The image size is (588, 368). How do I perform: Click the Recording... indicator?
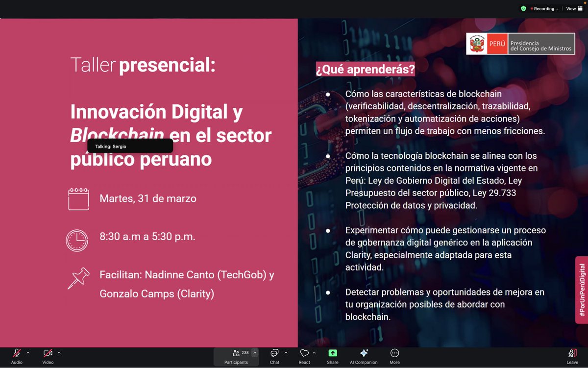click(x=544, y=9)
